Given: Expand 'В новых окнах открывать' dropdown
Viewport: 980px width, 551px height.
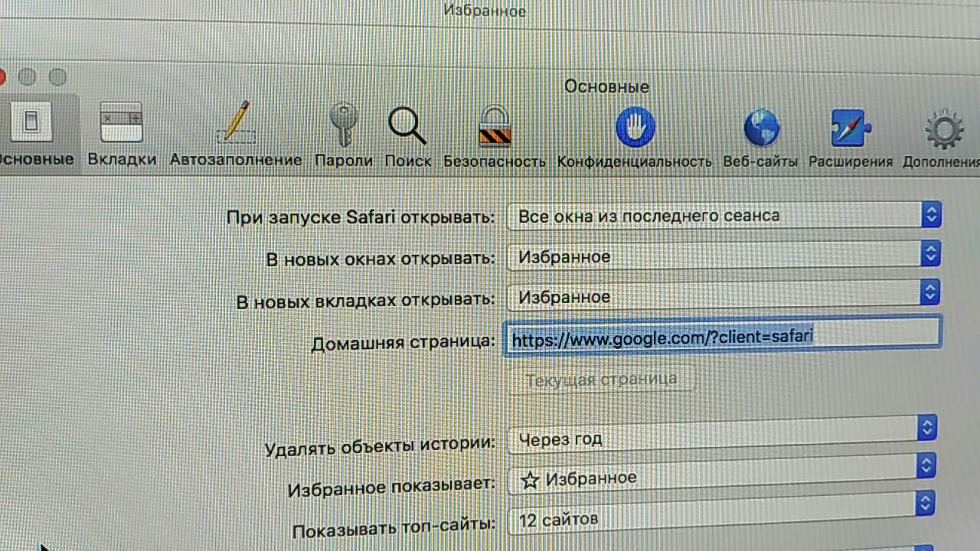Looking at the screenshot, I should point(724,256).
